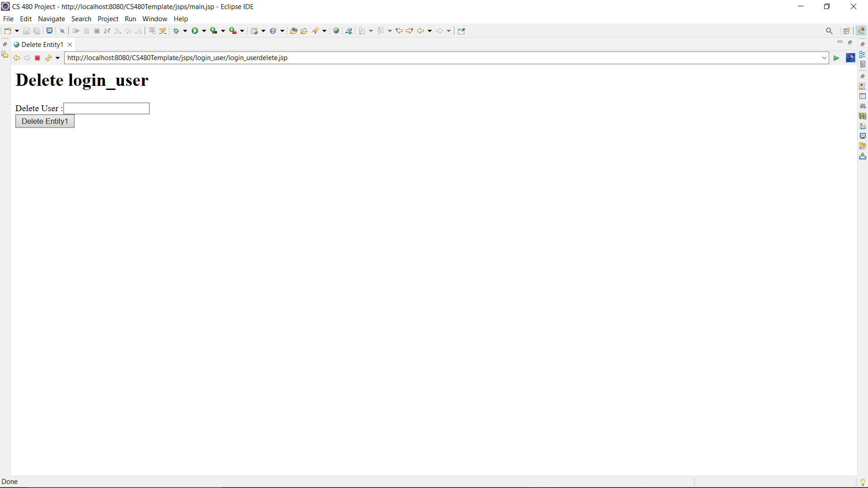Open the Run button dropdown arrow
Screen dimensions: 868x488
(204, 31)
